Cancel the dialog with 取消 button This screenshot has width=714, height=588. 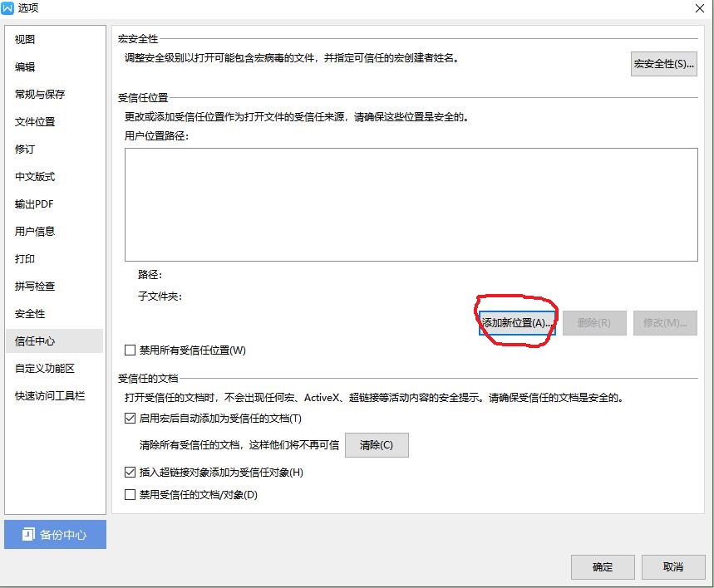click(673, 567)
